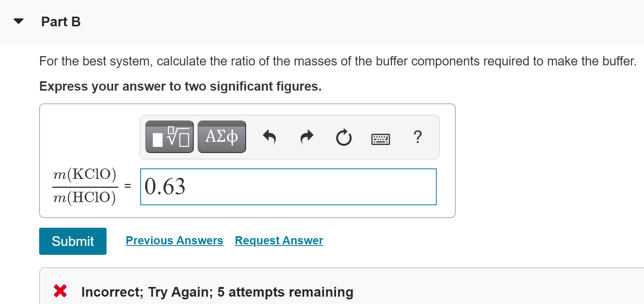Reset the answer with the refresh icon
Image resolution: width=644 pixels, height=304 pixels.
[x=343, y=137]
